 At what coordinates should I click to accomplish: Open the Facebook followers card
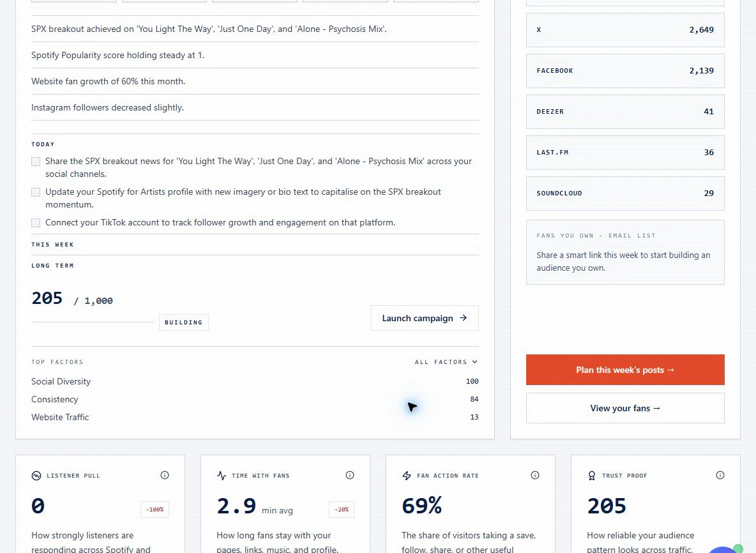pos(625,71)
